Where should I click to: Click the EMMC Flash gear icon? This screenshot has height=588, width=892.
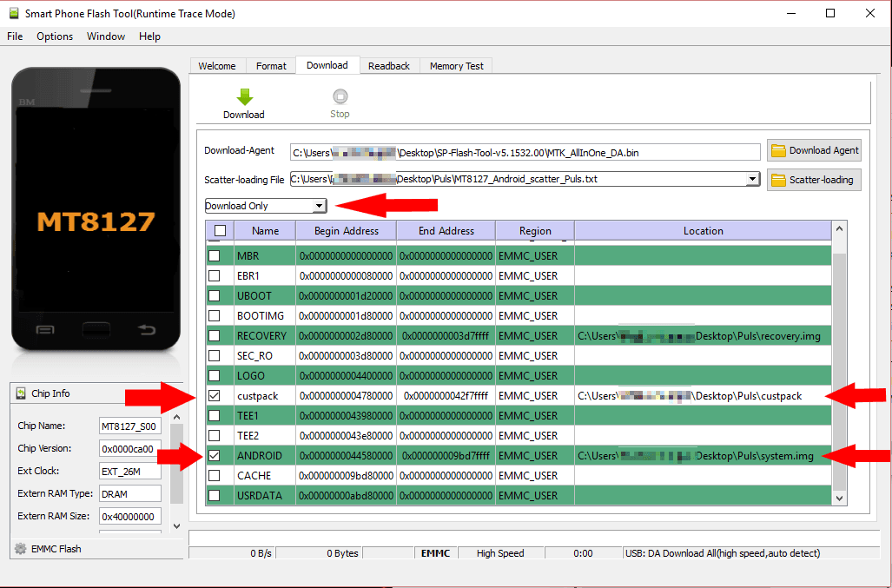(21, 549)
